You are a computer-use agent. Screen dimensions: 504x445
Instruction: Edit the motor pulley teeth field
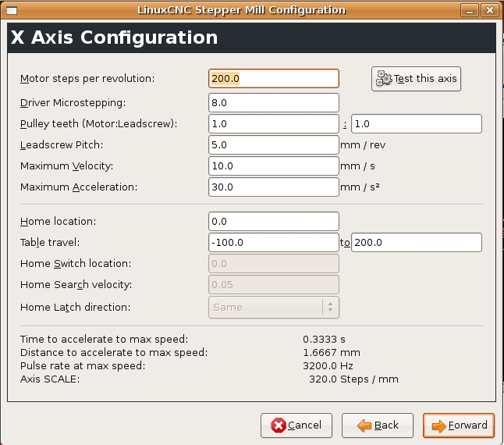(274, 124)
